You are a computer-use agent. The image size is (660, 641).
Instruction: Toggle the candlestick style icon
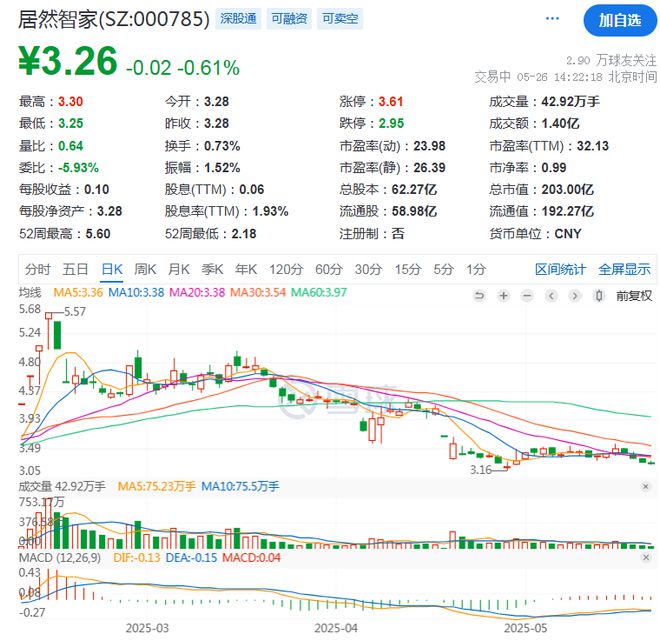click(x=599, y=296)
